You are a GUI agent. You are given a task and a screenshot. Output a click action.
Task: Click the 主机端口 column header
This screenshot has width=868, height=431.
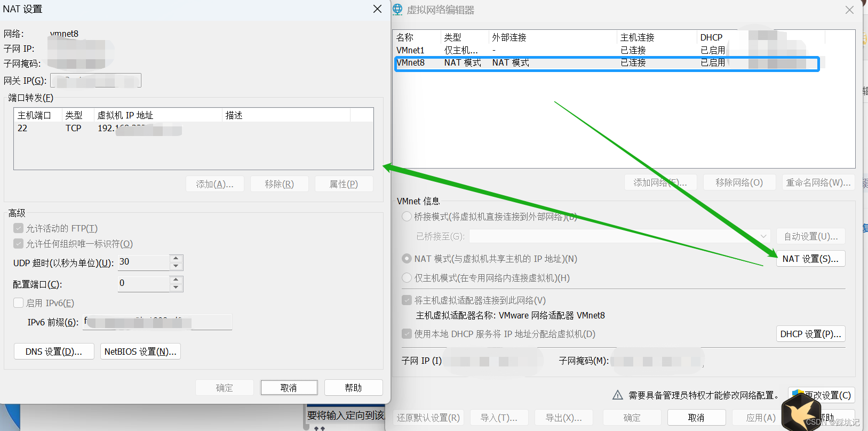(38, 115)
